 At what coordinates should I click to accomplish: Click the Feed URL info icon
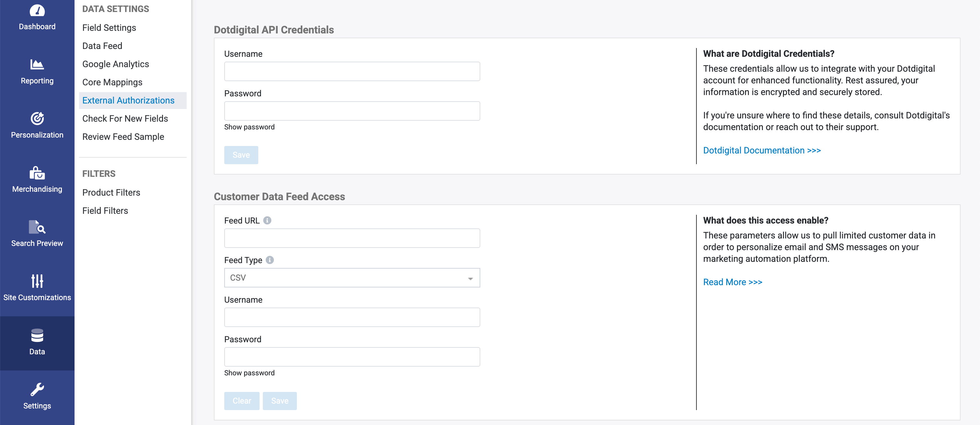pyautogui.click(x=267, y=221)
